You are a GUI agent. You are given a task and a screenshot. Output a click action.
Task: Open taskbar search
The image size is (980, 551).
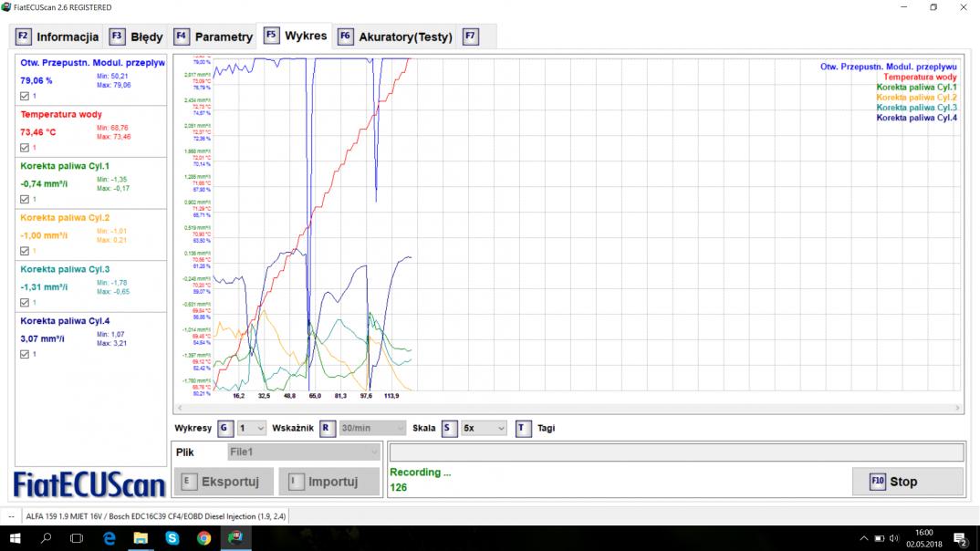tap(46, 538)
